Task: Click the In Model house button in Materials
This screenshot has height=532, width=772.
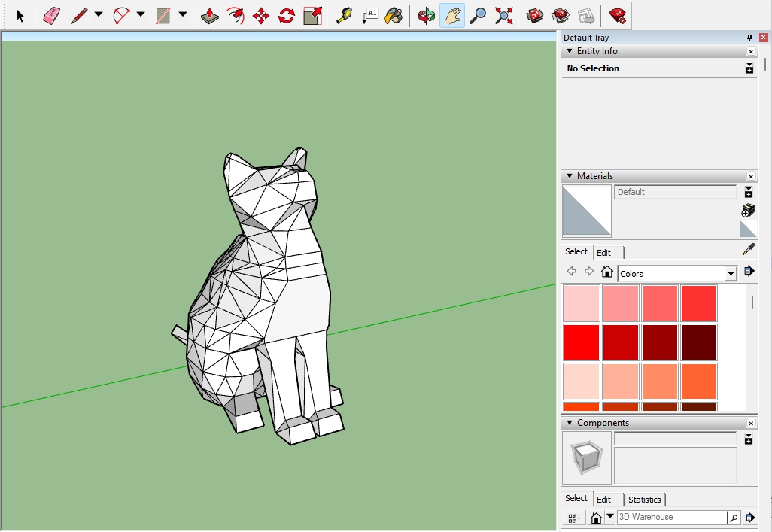Action: [607, 272]
